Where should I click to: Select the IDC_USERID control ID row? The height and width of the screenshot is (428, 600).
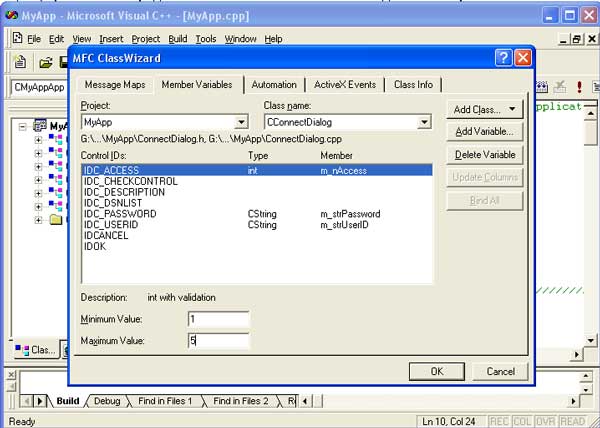pos(257,224)
